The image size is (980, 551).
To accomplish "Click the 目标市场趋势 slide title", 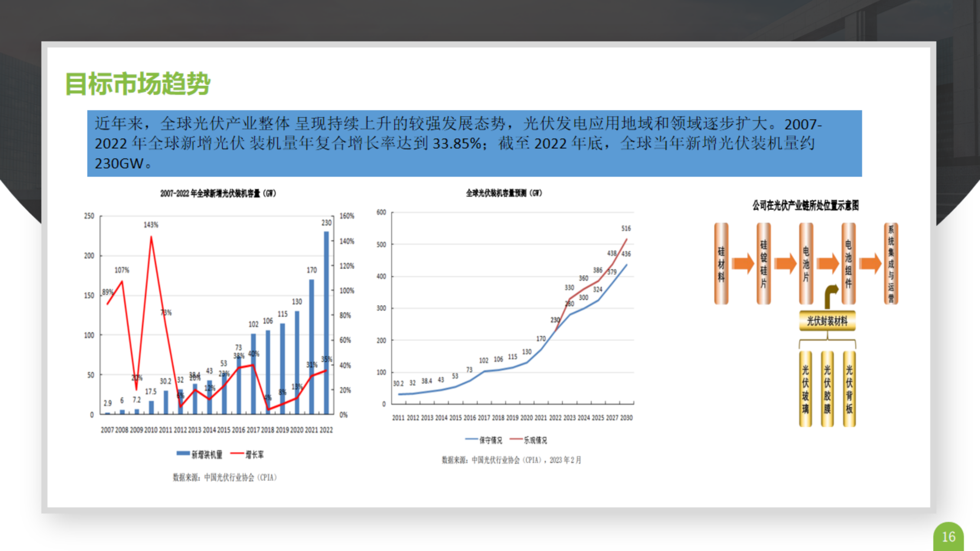I will point(138,83).
